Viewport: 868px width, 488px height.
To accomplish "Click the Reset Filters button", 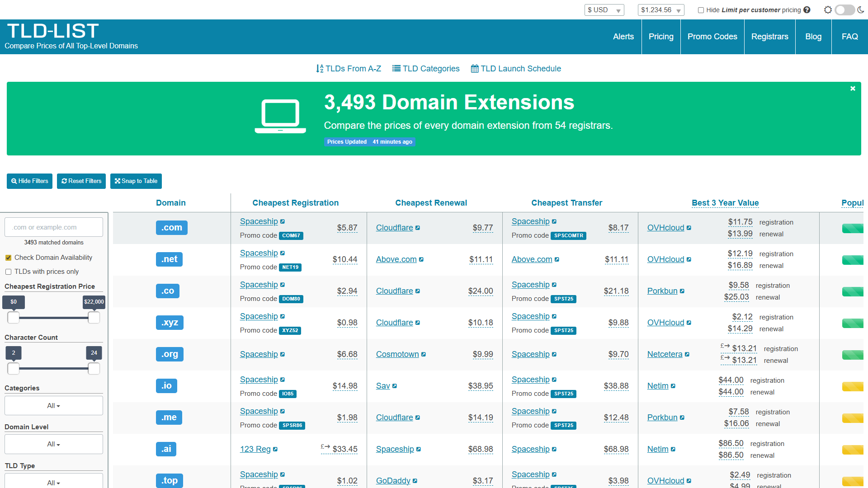I will (x=81, y=181).
